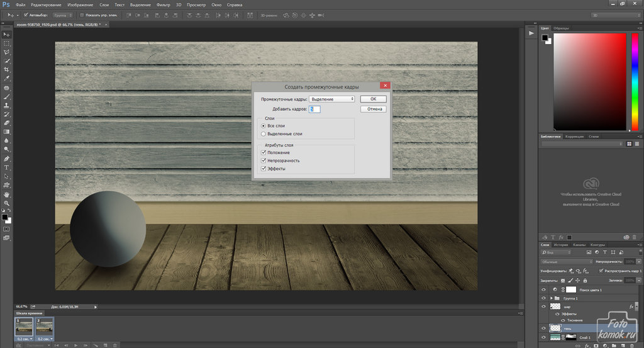Hide the Группа 1 layer group

[544, 298]
